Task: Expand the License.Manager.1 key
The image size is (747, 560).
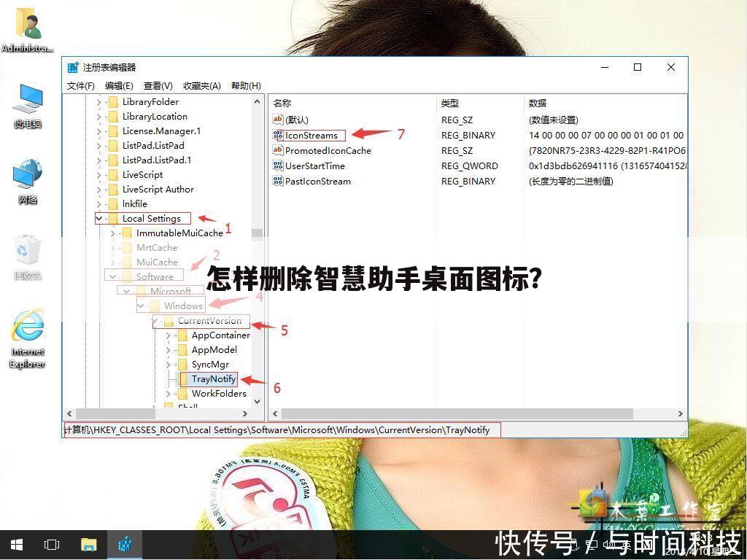Action: point(99,131)
